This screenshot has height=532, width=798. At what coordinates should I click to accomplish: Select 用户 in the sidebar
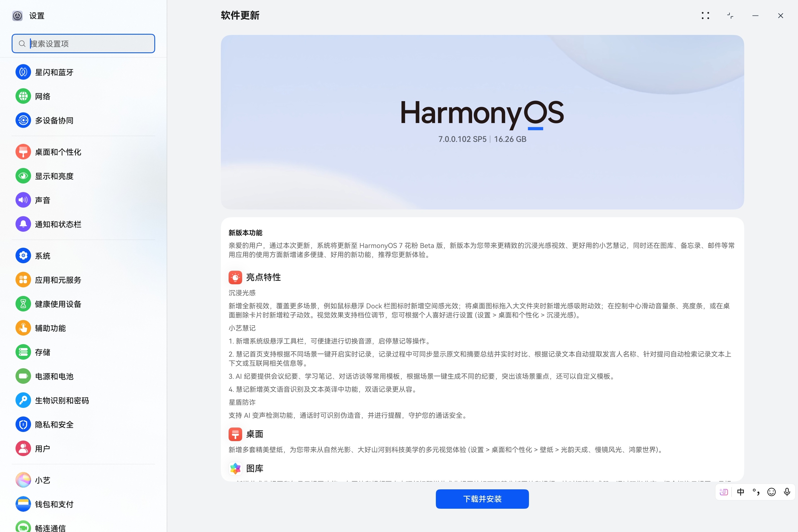[x=83, y=449]
